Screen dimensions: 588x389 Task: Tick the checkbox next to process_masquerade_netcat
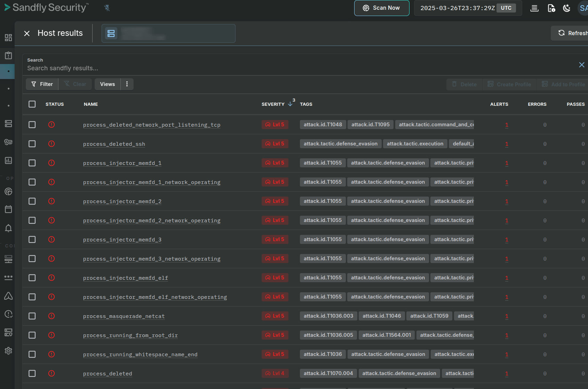tap(32, 316)
